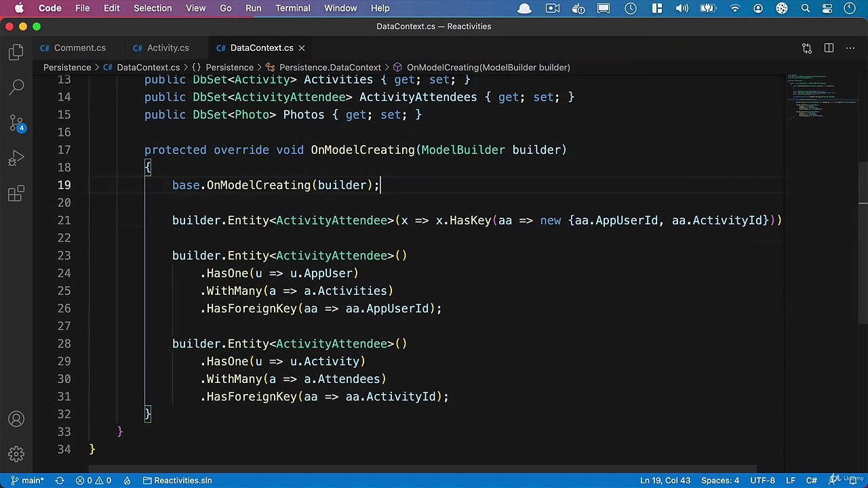Open the File menu
Viewport: 868px width, 488px height.
(82, 8)
